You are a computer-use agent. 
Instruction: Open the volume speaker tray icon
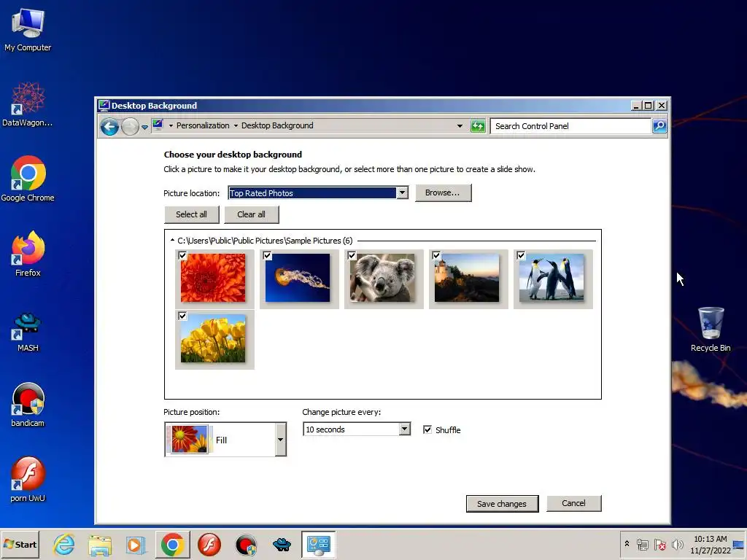pyautogui.click(x=677, y=545)
